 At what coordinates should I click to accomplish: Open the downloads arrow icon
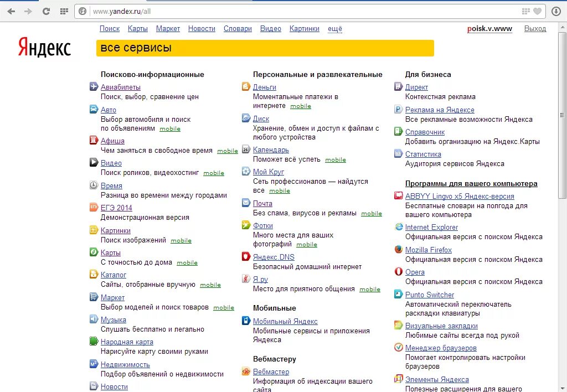tap(556, 11)
